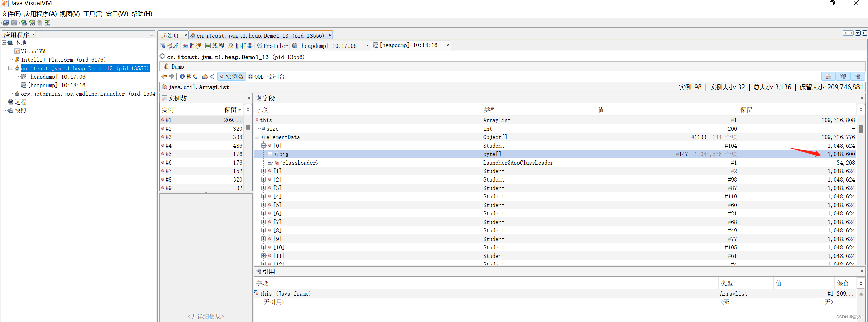
Task: Expand element [10] in fields tree
Action: 264,247
